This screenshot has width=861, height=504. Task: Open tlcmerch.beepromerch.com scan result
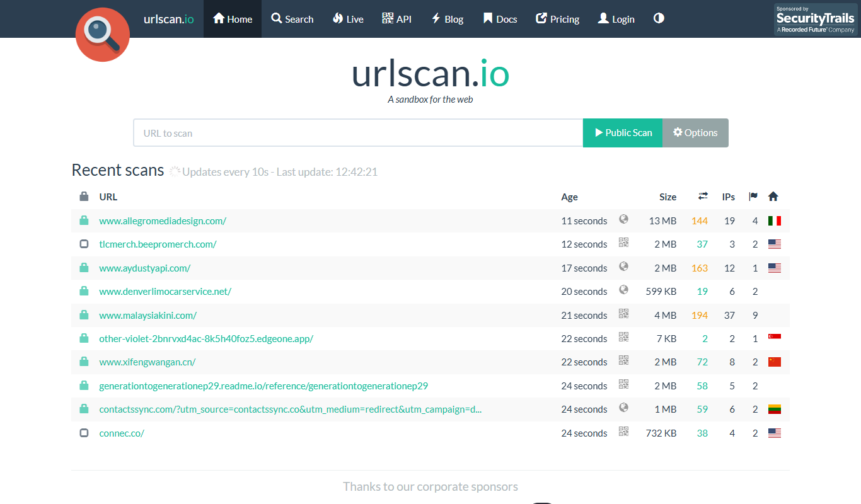pyautogui.click(x=158, y=244)
